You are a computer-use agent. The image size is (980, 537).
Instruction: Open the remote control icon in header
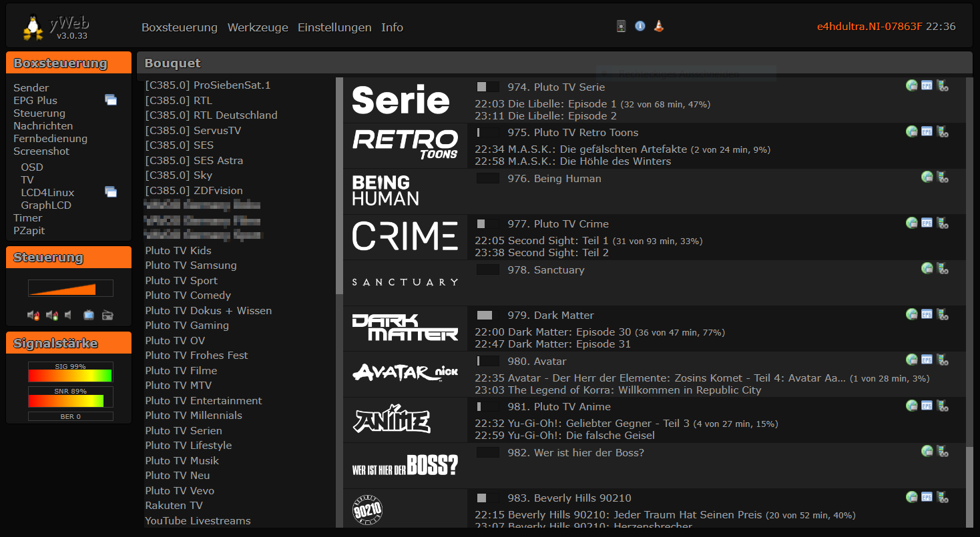[x=621, y=27]
